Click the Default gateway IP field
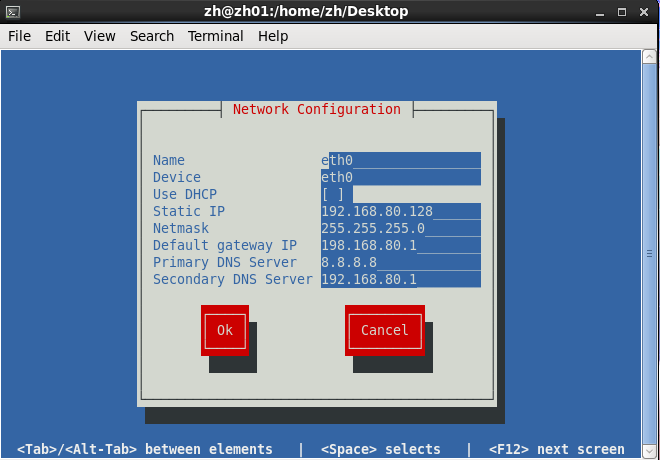 click(x=401, y=245)
